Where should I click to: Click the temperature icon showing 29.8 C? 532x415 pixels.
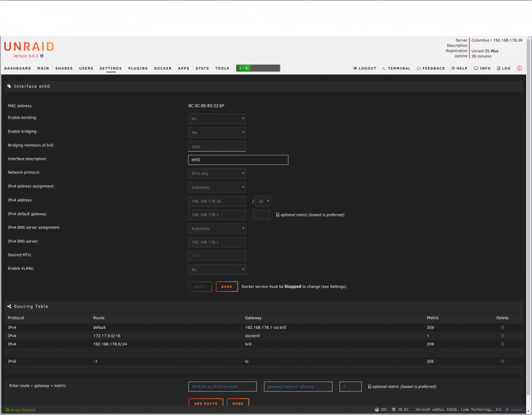tap(394, 410)
